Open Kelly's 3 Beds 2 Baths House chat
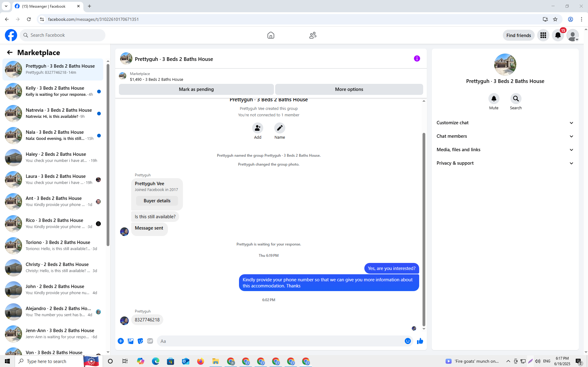Image resolution: width=588 pixels, height=367 pixels. [53, 92]
